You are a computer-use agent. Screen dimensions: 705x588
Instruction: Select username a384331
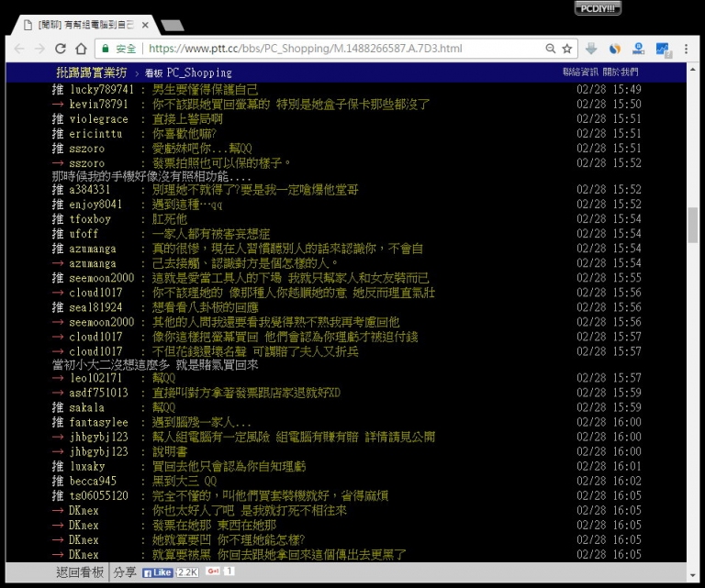pos(89,190)
